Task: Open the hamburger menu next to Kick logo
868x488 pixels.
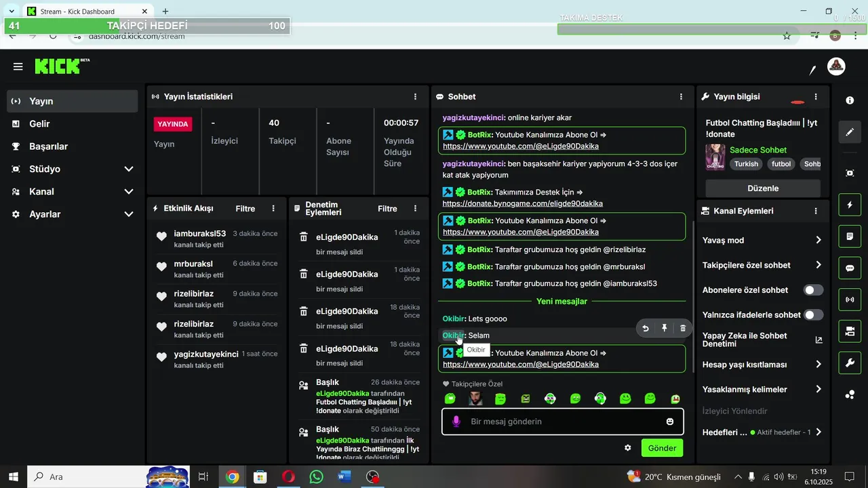Action: tap(18, 66)
